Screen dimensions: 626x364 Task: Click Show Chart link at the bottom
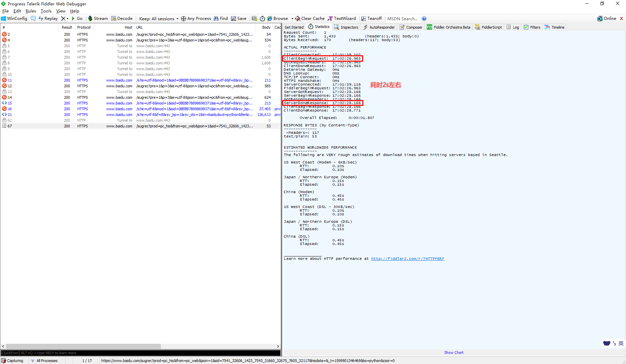454,353
